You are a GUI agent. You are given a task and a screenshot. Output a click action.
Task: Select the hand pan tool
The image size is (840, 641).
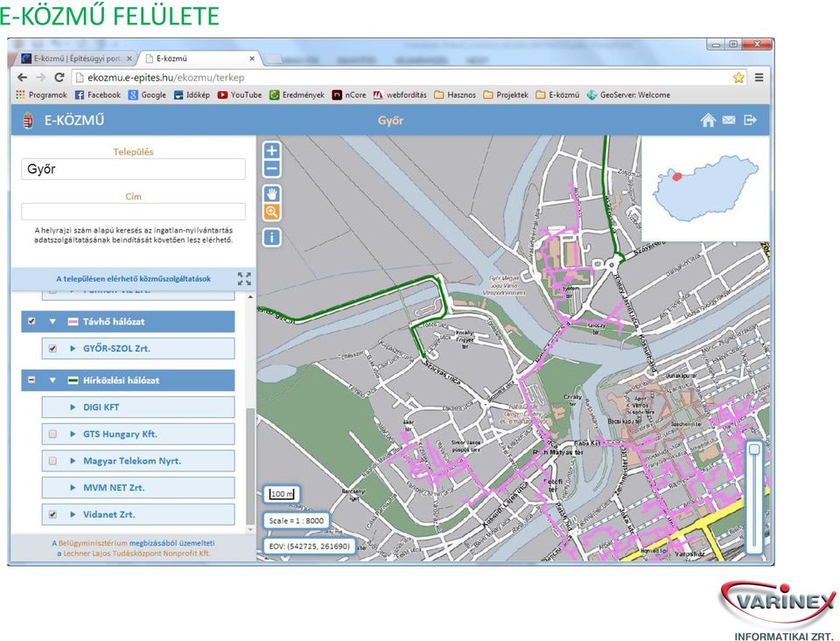[x=271, y=194]
